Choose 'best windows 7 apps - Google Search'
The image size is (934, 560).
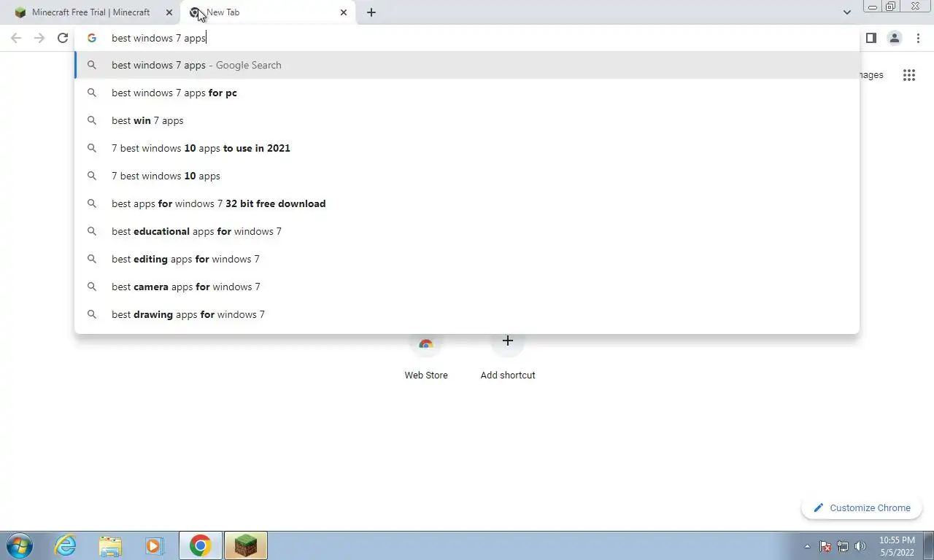pos(467,65)
